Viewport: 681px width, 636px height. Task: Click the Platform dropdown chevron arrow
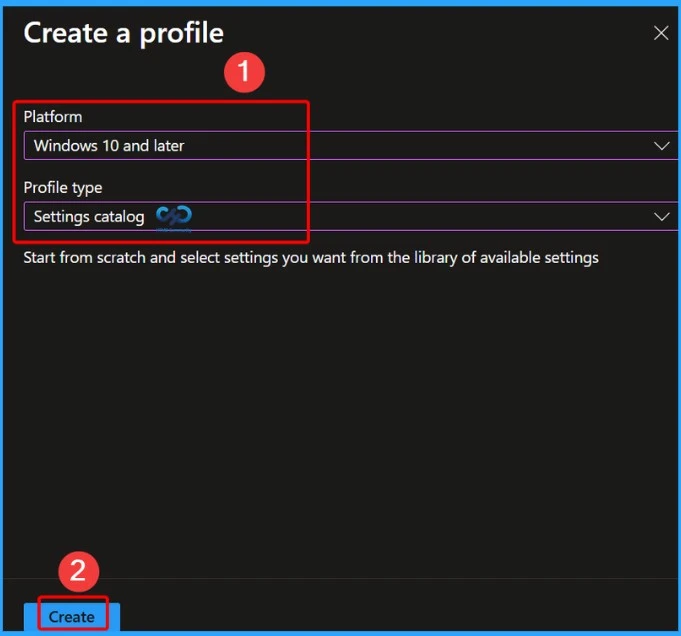point(661,146)
